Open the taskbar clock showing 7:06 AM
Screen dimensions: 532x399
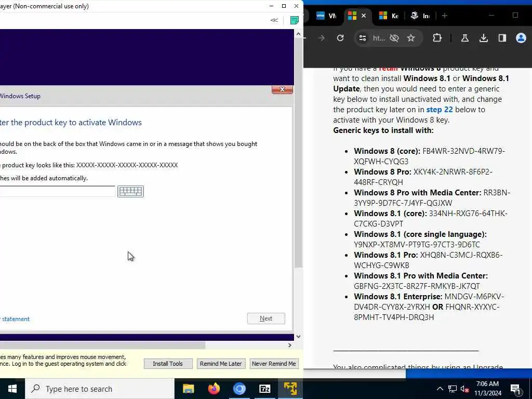487,389
